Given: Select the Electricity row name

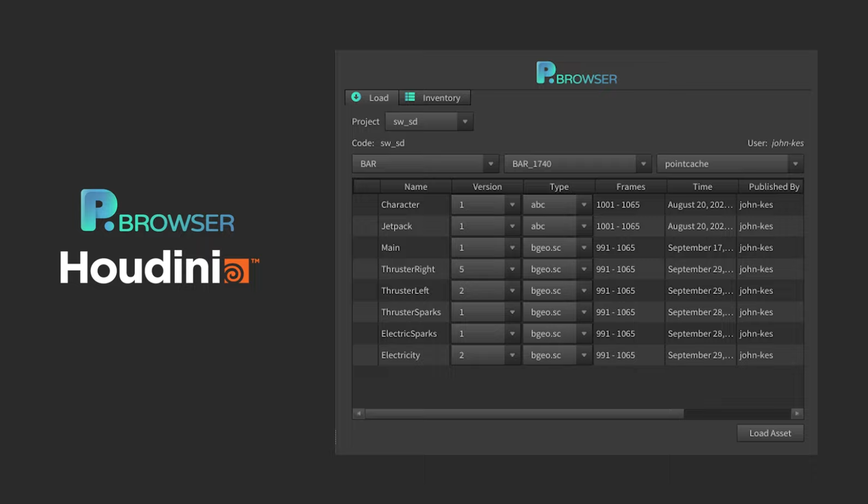Looking at the screenshot, I should tap(400, 355).
